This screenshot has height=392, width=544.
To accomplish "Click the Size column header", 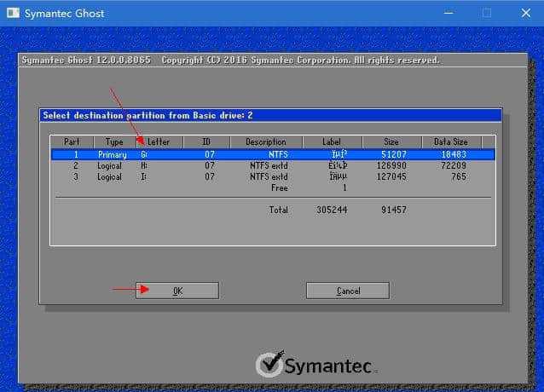I will 391,141.
